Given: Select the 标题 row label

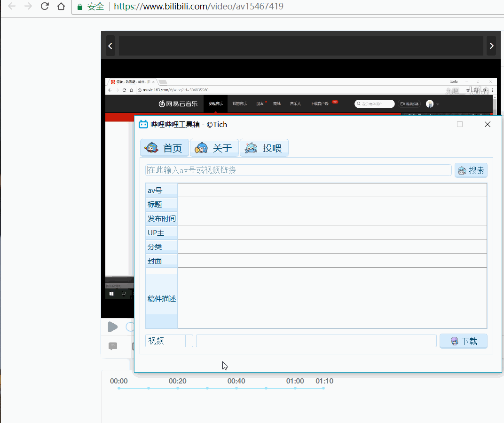Looking at the screenshot, I should (161, 204).
